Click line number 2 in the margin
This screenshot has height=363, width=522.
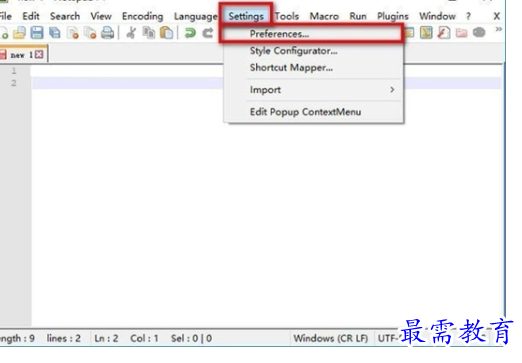pos(14,83)
